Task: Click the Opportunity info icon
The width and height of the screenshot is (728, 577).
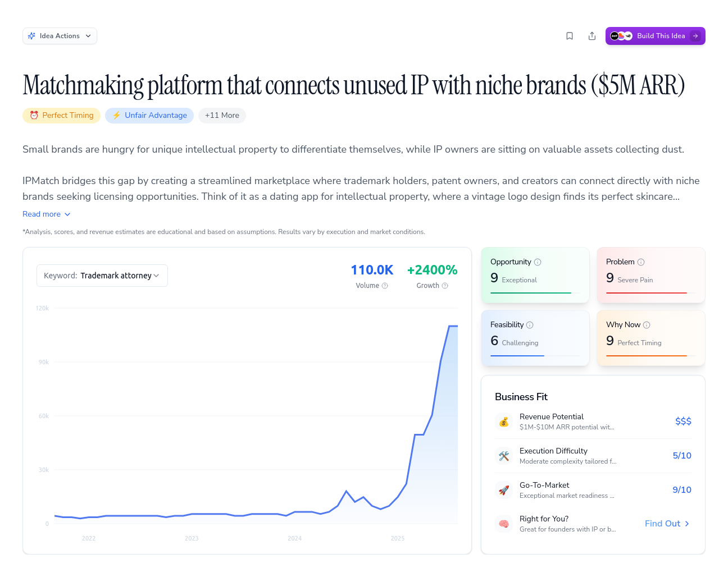Action: point(538,262)
